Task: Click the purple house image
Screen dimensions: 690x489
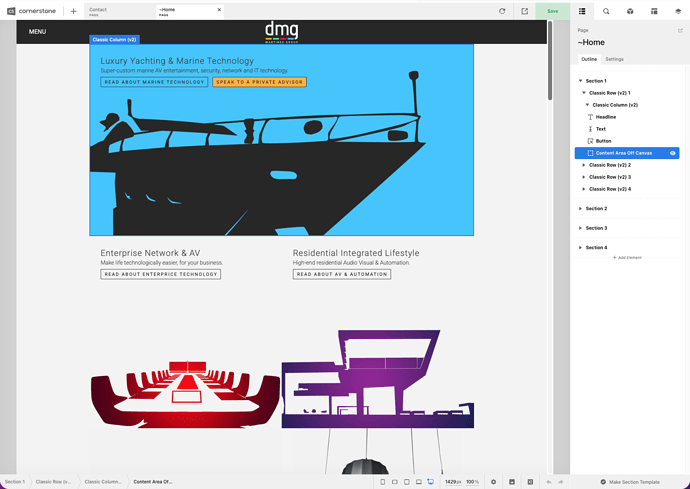Action: [378, 379]
